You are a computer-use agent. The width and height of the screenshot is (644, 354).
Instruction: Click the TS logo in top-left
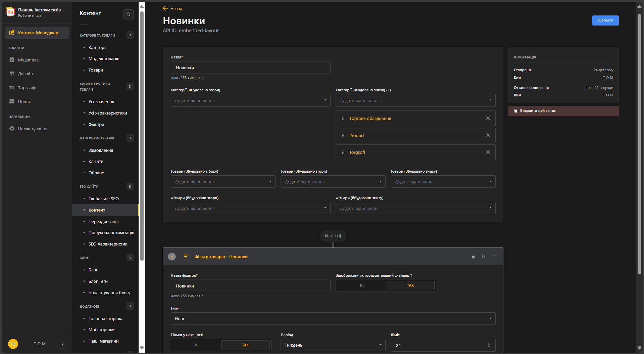point(10,12)
